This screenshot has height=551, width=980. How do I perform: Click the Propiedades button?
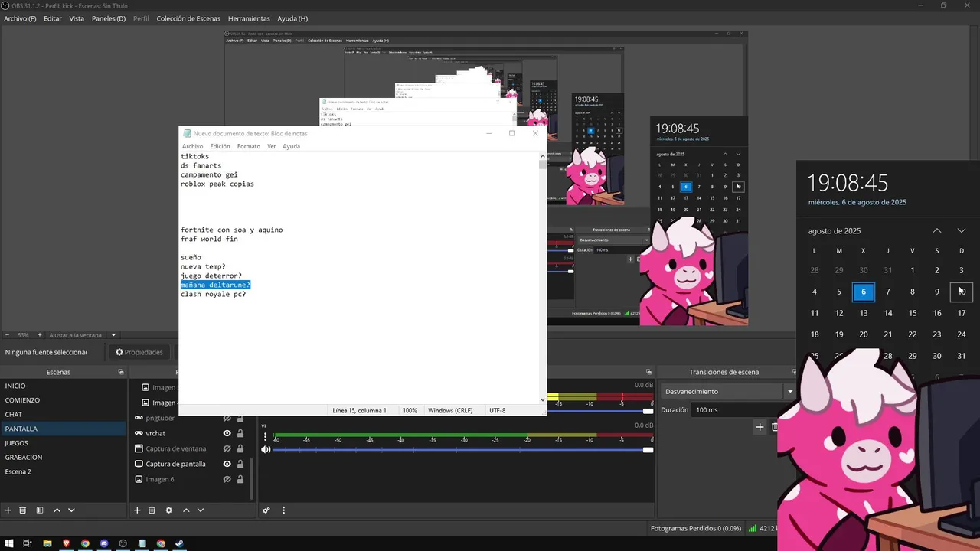tap(139, 352)
